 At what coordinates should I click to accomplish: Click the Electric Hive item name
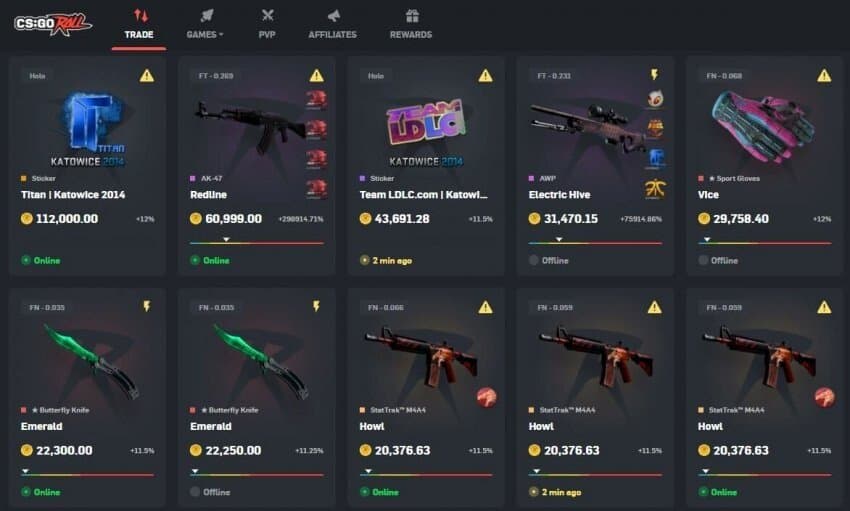(x=559, y=195)
